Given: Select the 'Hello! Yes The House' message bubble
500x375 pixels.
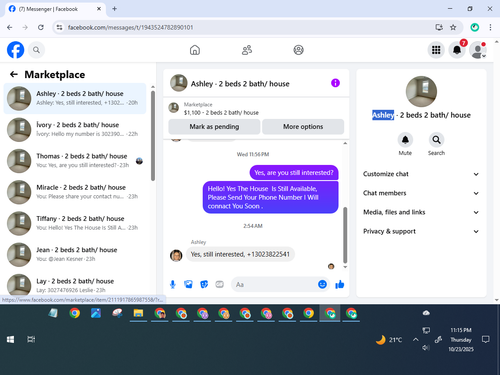Looking at the screenshot, I should point(270,197).
